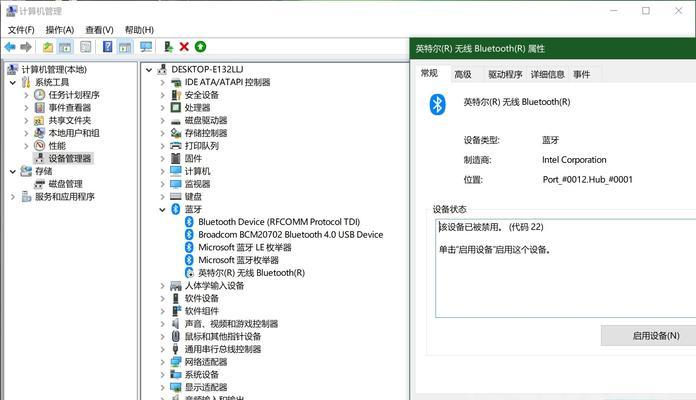Click the red X uninstall device icon

(184, 47)
